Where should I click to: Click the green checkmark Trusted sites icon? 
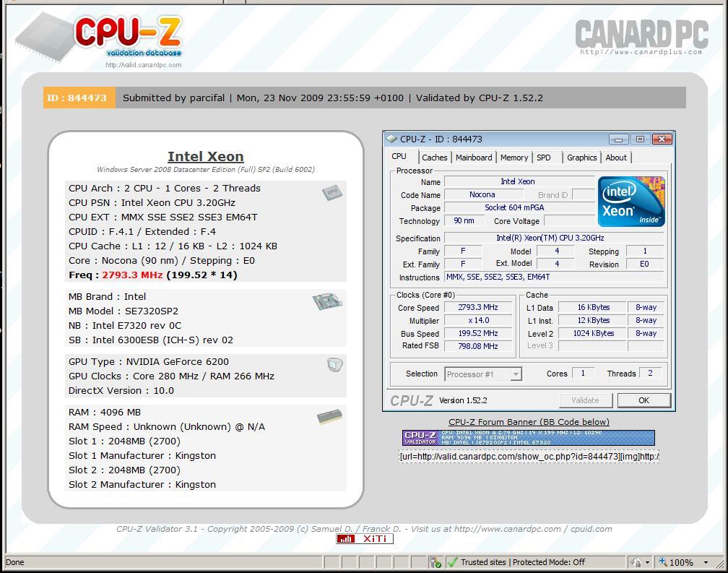click(x=452, y=562)
